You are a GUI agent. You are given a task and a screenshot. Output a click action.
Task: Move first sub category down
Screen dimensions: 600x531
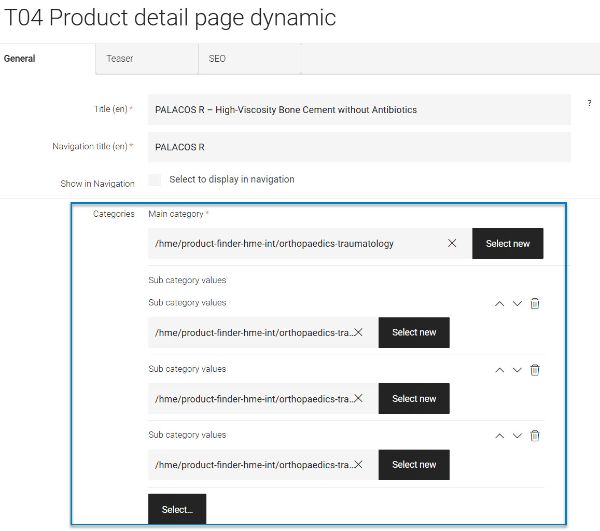pyautogui.click(x=517, y=304)
